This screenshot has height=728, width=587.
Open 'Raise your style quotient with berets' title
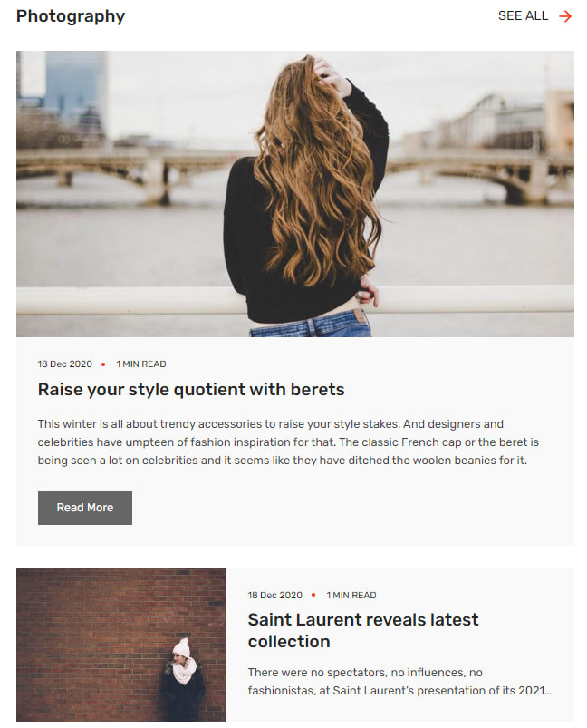[191, 389]
